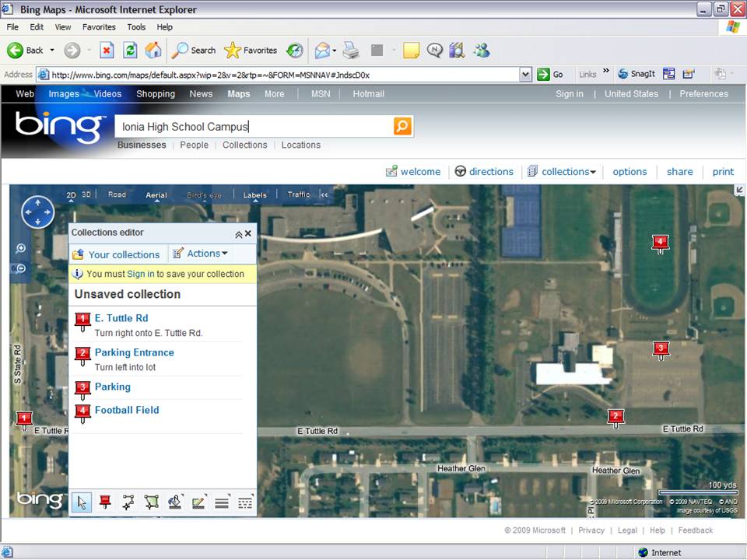Switch the map to 2D mode

tap(71, 194)
